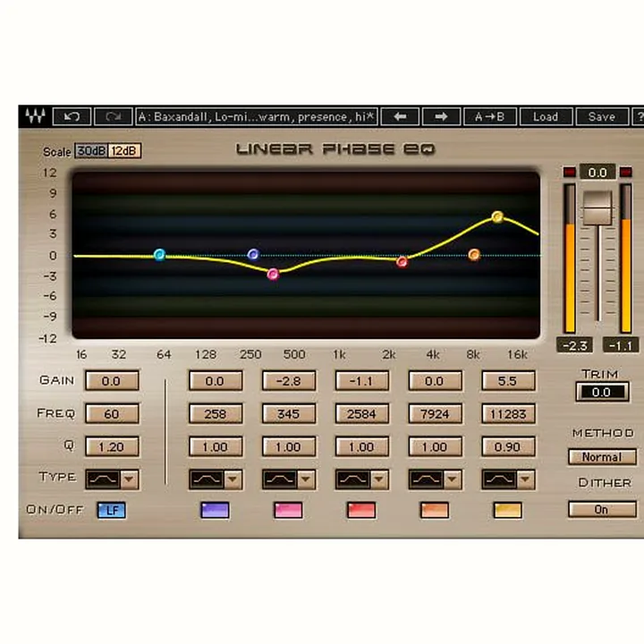Open the 345 Hz band type dropdown
Viewport: 644px width, 644px height.
click(306, 479)
